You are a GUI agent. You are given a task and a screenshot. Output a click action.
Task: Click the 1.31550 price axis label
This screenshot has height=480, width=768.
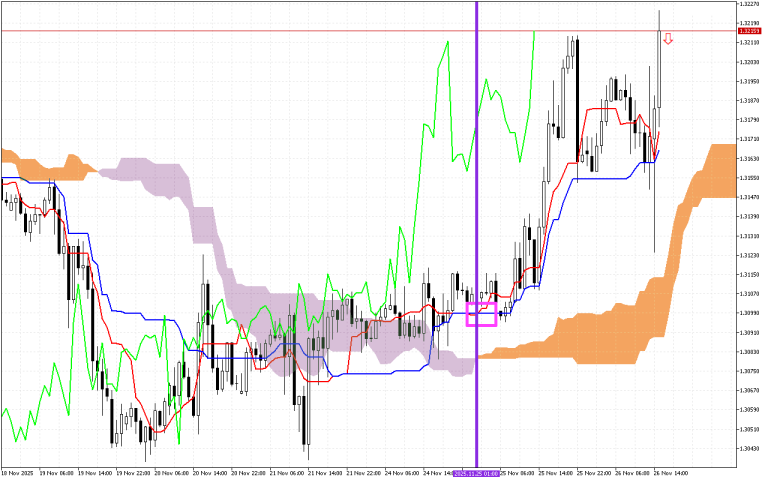(x=749, y=178)
